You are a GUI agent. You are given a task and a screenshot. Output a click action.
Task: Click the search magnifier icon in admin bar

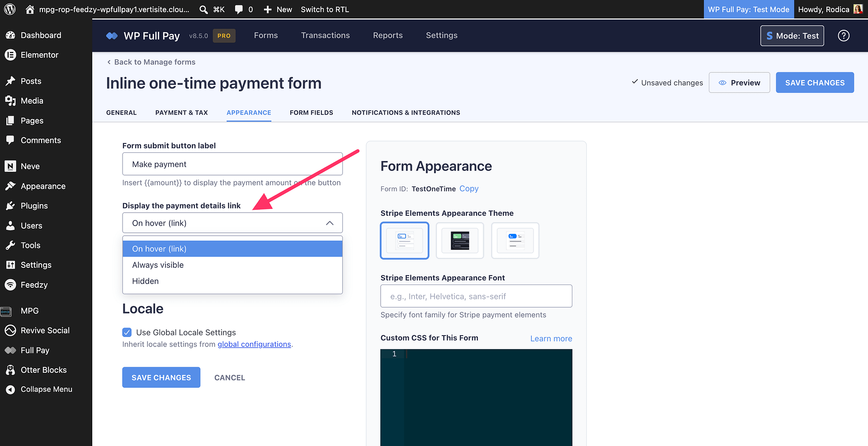tap(204, 9)
